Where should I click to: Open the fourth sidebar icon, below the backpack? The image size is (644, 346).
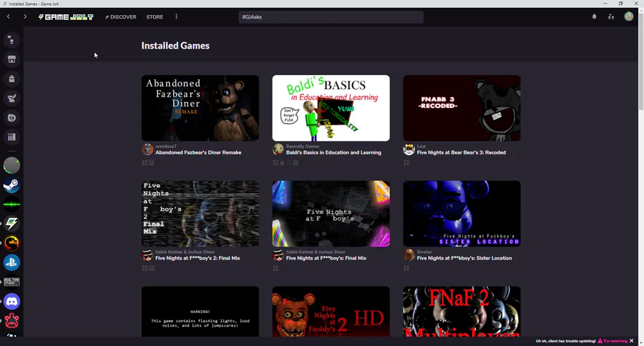point(11,98)
